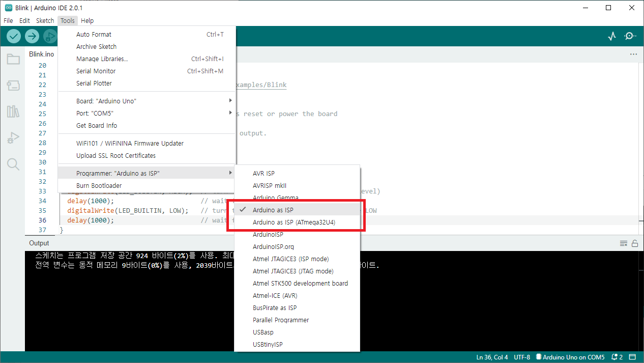Open the Serial Monitor toolbar icon
The width and height of the screenshot is (644, 363).
630,36
